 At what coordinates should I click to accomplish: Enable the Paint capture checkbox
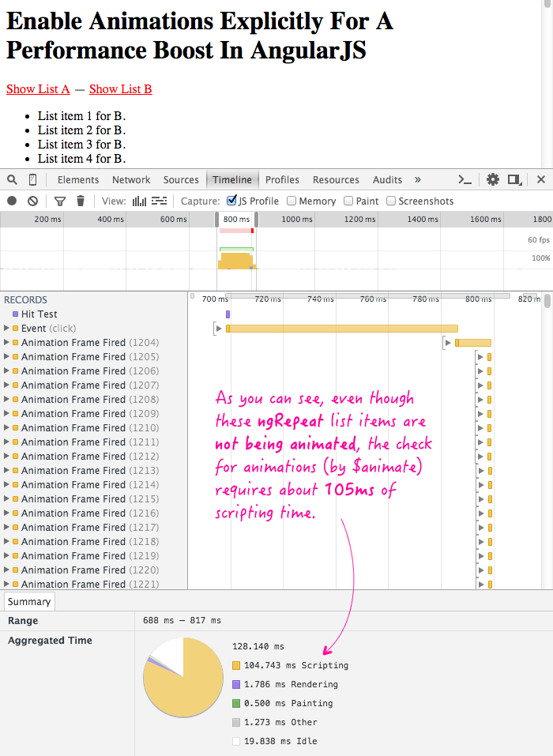348,201
